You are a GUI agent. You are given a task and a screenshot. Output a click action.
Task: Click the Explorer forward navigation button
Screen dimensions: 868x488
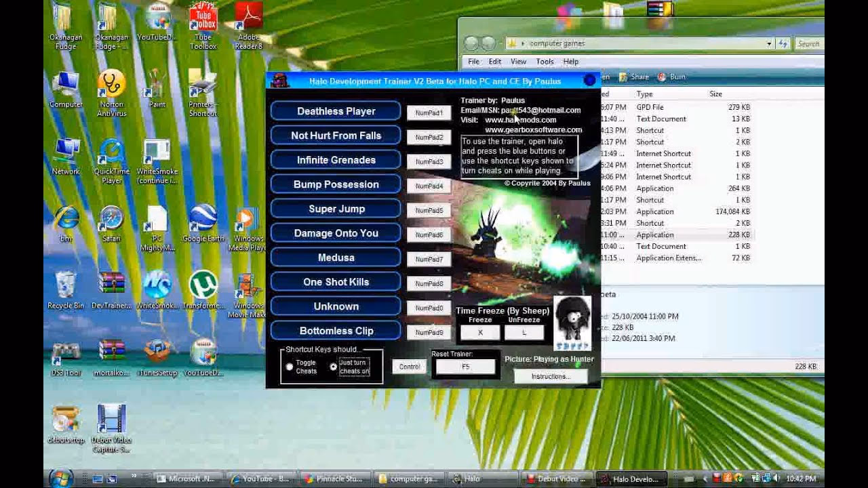coord(488,43)
